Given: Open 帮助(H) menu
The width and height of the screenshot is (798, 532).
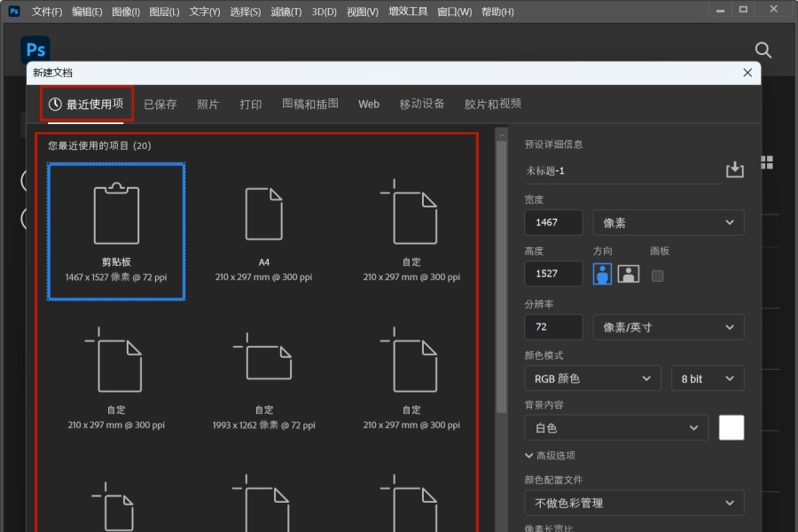Looking at the screenshot, I should pos(497,12).
